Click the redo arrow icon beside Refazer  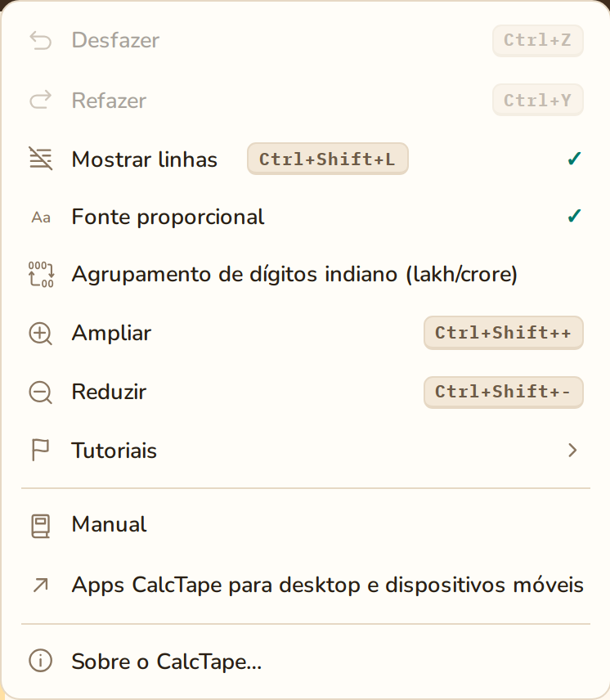point(41,100)
